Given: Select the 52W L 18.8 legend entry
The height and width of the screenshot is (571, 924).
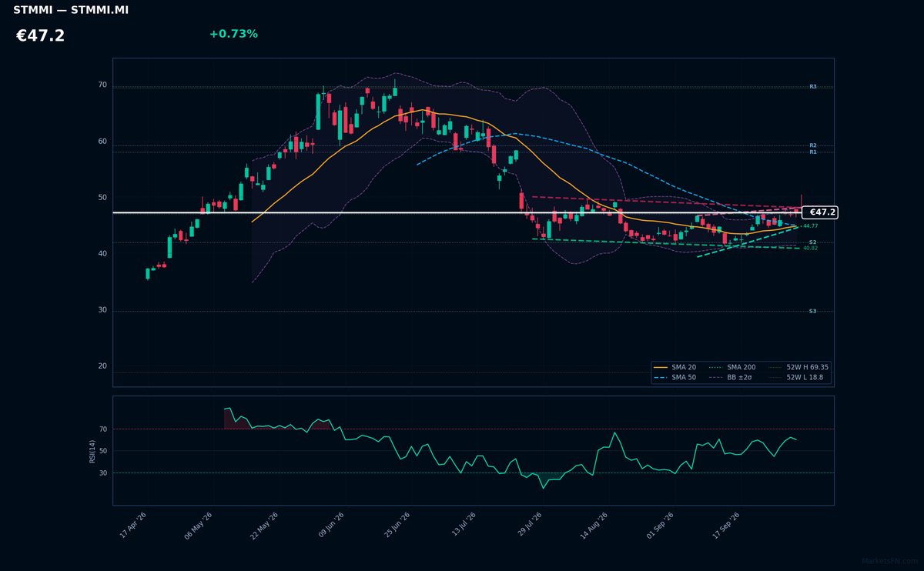Looking at the screenshot, I should pos(796,378).
